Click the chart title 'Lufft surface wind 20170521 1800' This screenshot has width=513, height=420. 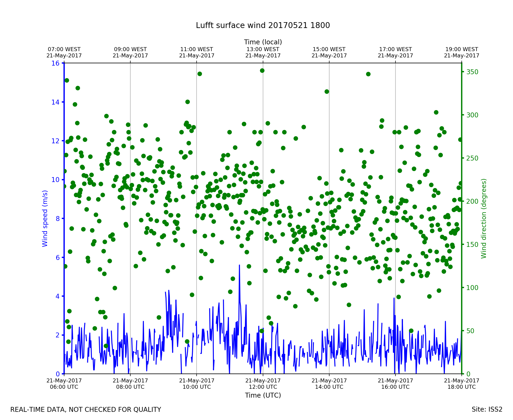263,25
